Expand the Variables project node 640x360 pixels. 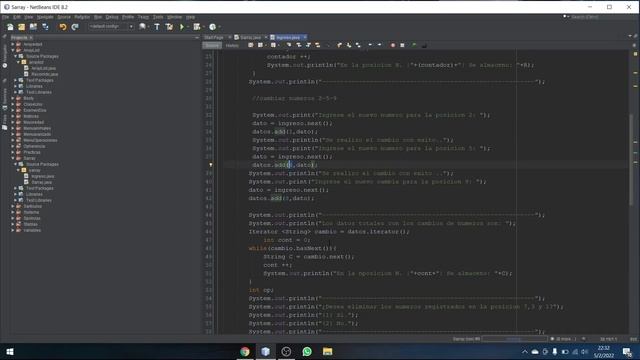[x=13, y=230]
